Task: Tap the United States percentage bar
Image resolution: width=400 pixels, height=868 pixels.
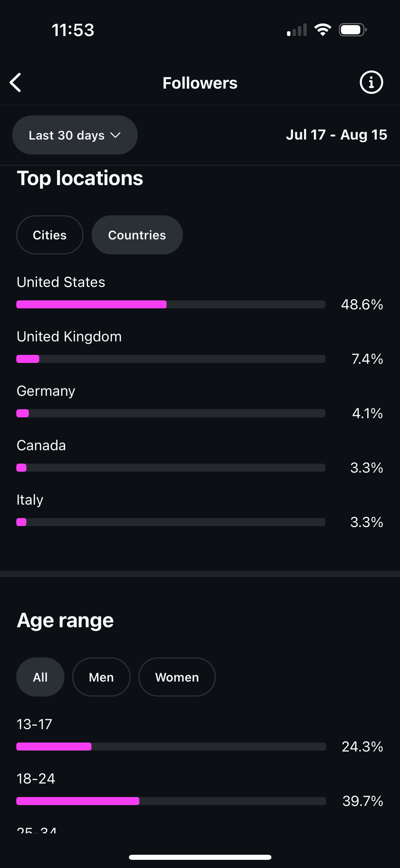Action: (x=171, y=304)
